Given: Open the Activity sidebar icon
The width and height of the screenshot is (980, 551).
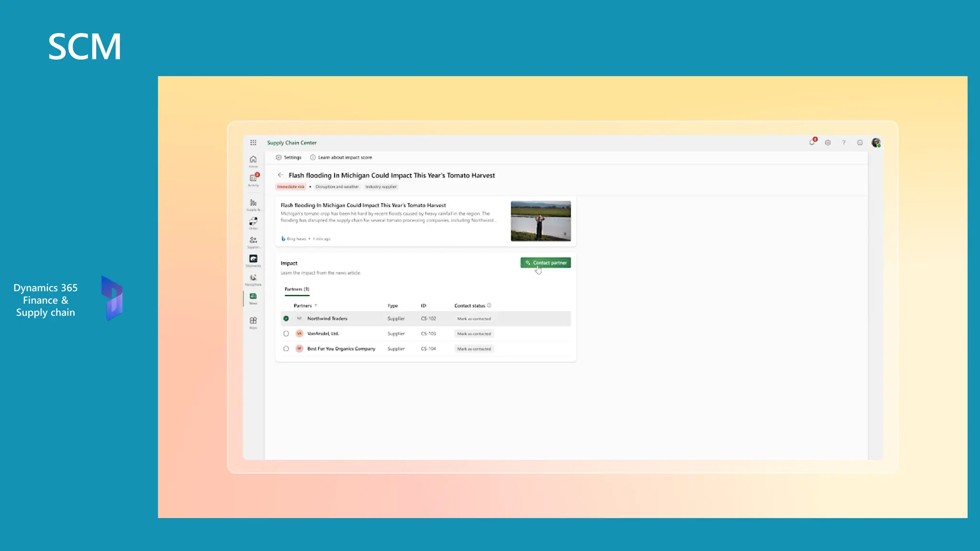Looking at the screenshot, I should pos(253,179).
